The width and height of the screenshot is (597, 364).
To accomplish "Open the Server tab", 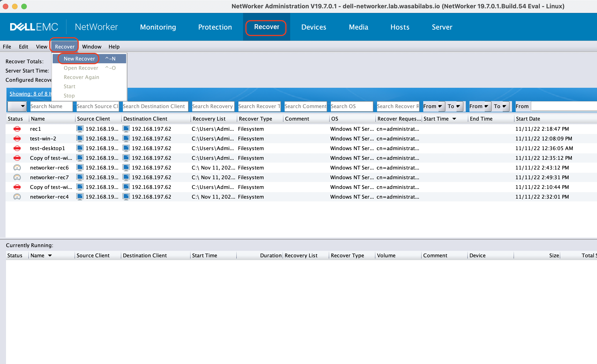I will 442,27.
